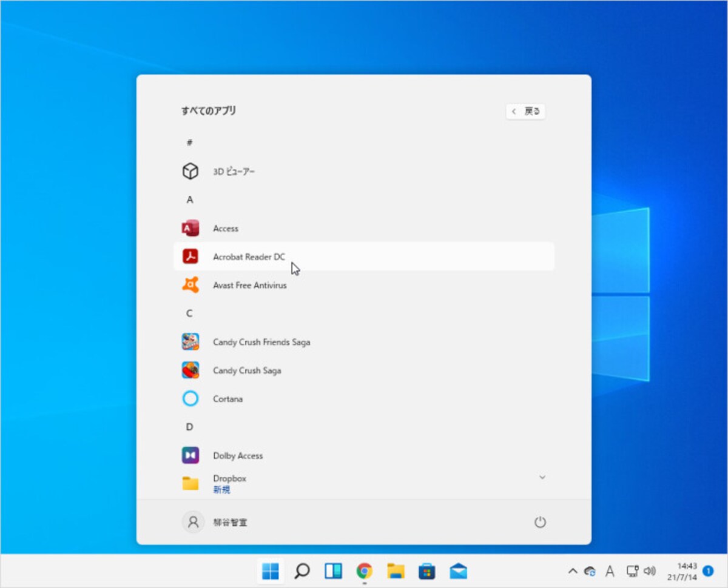Click the Dolby Access icon
Image resolution: width=728 pixels, height=588 pixels.
(190, 455)
